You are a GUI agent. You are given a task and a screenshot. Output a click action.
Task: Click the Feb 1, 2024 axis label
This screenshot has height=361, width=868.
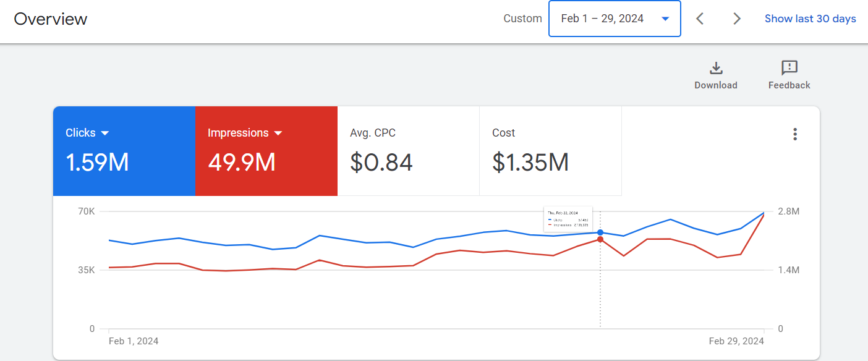pos(133,341)
